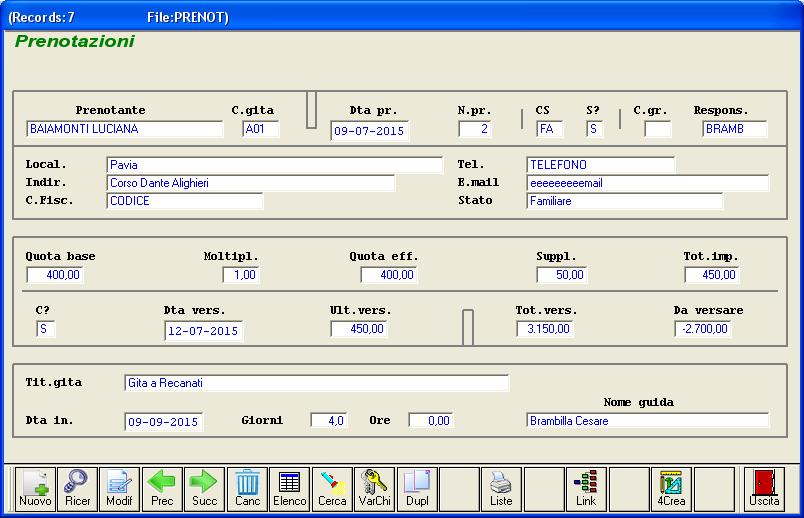This screenshot has height=518, width=804.
Task: Click the Tot.vers. field 3.150,00
Action: click(x=545, y=329)
